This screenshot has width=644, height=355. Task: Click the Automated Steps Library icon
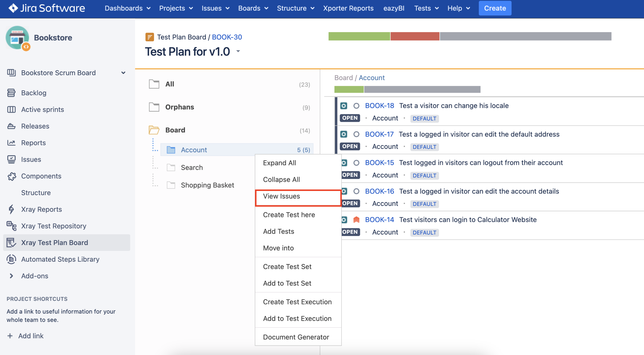[x=11, y=259]
